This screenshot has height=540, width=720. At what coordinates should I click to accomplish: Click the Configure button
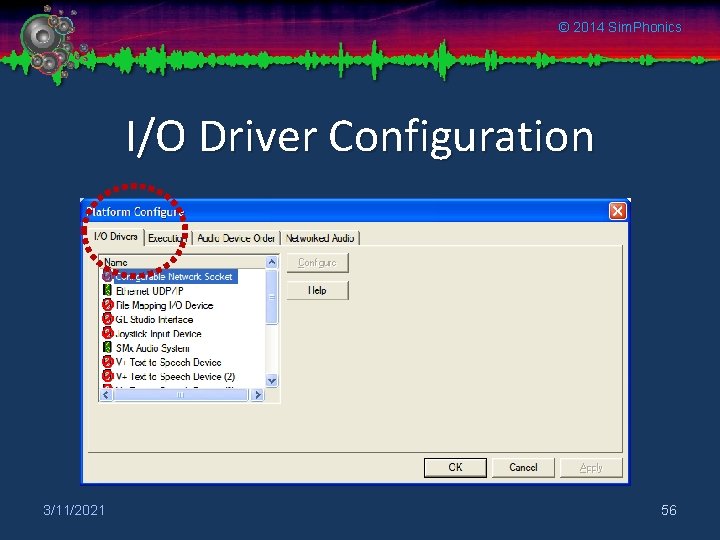click(317, 263)
